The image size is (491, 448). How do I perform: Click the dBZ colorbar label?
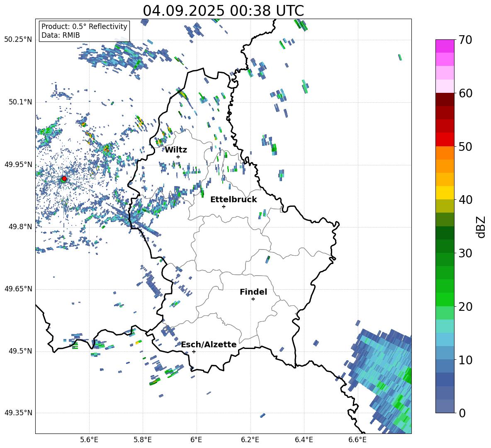point(481,227)
